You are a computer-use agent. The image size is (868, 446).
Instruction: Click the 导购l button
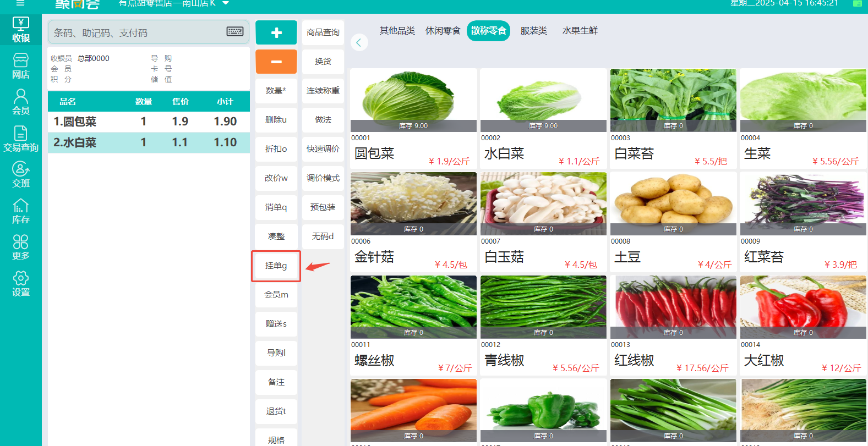coord(276,353)
